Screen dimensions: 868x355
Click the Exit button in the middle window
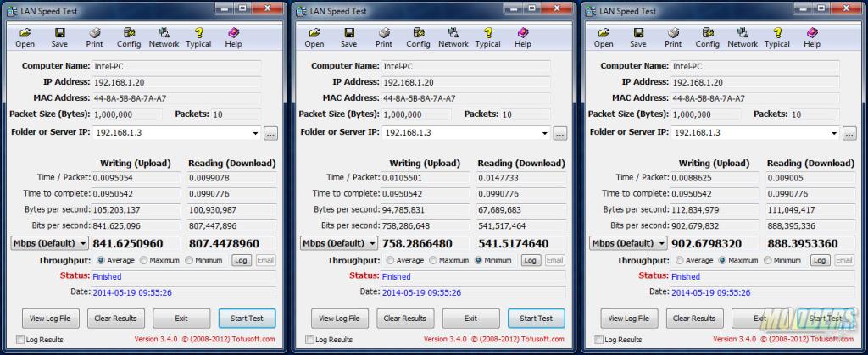coord(471,319)
